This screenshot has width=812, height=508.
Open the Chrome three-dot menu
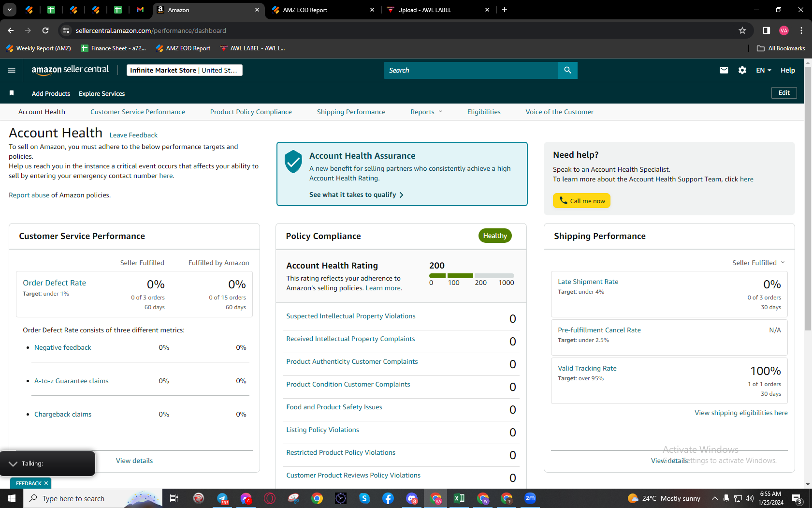[801, 30]
